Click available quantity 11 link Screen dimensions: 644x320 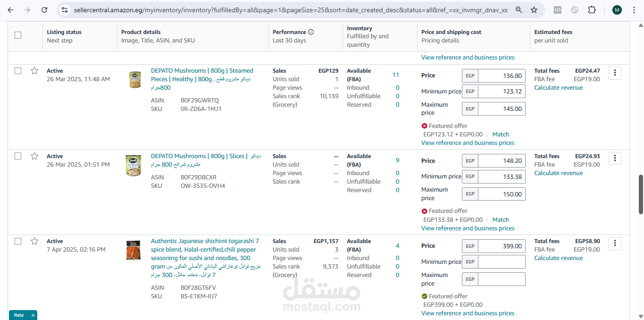(x=396, y=75)
